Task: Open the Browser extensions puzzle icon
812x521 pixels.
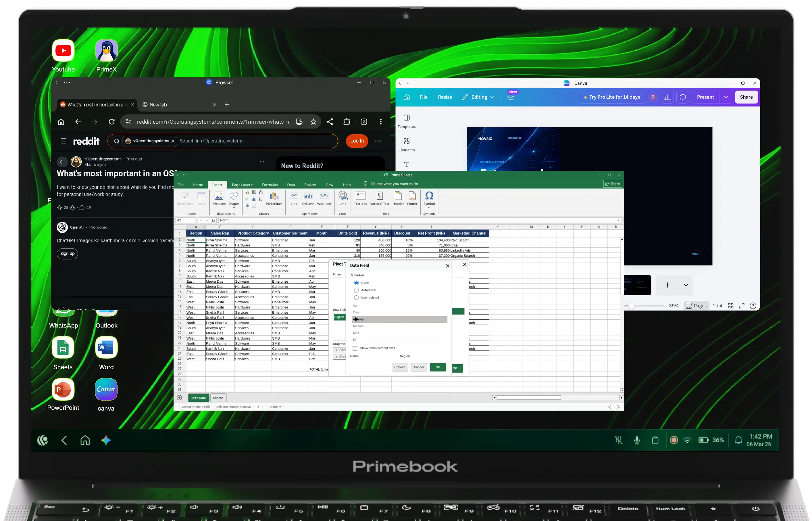Action: click(x=347, y=122)
